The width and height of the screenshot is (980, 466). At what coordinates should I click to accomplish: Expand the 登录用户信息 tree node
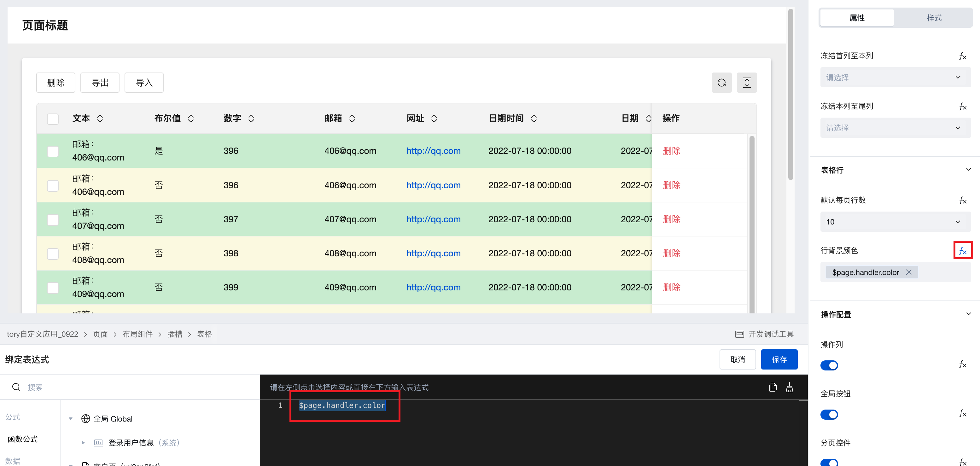(x=83, y=443)
